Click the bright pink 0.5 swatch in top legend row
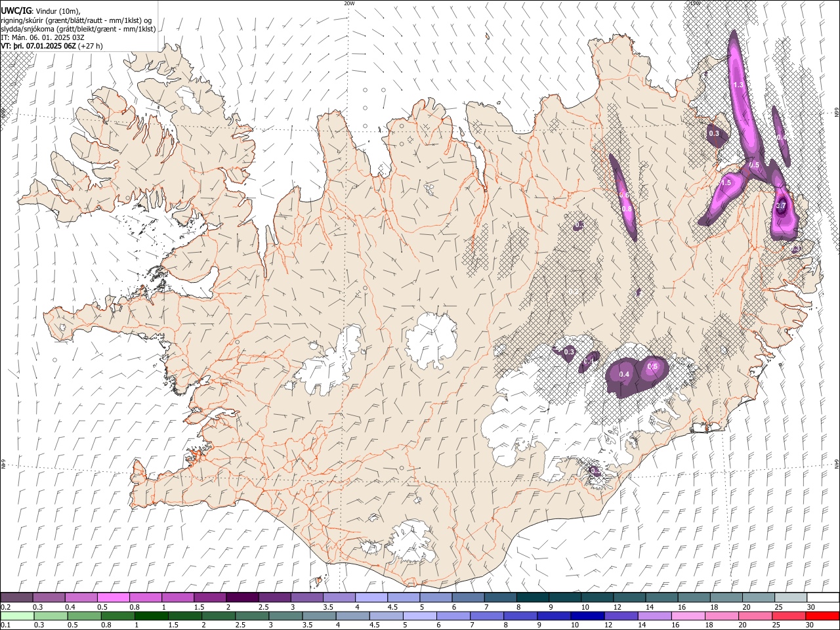840x630 pixels. click(x=114, y=597)
